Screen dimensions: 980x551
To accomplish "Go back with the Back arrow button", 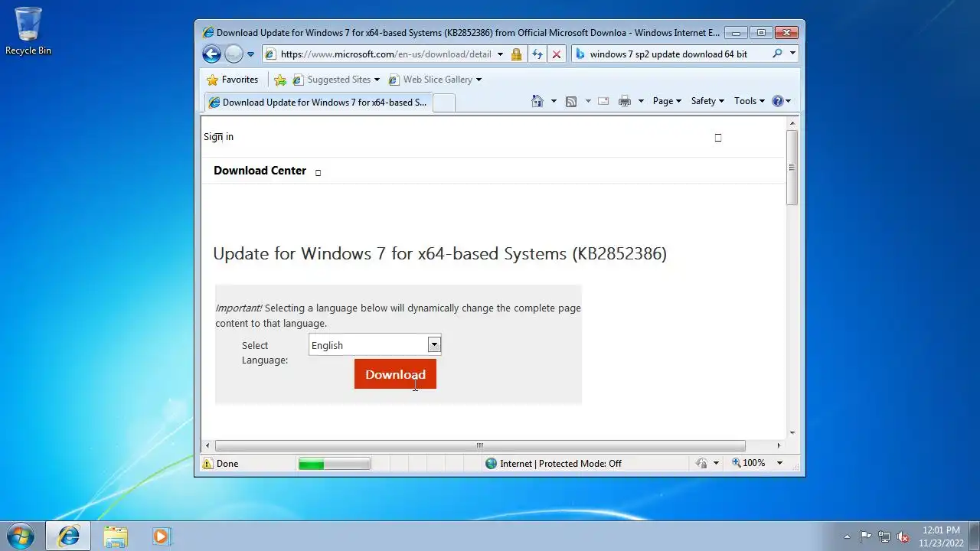I will [211, 54].
